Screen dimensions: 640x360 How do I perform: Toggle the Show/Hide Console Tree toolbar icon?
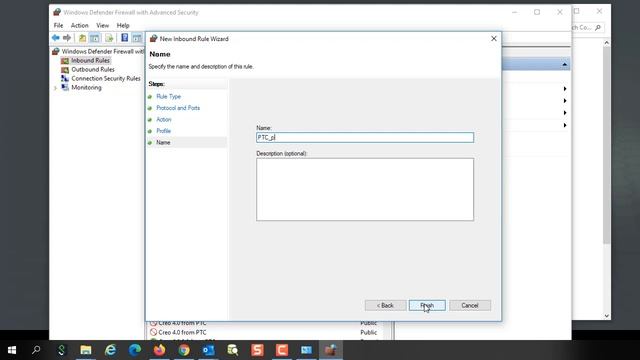coord(95,38)
